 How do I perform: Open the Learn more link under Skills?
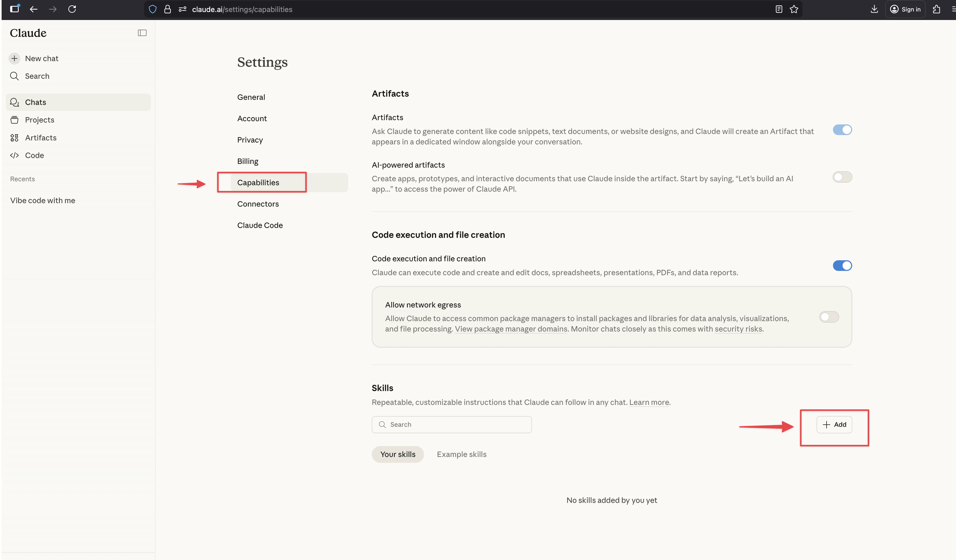click(x=649, y=402)
